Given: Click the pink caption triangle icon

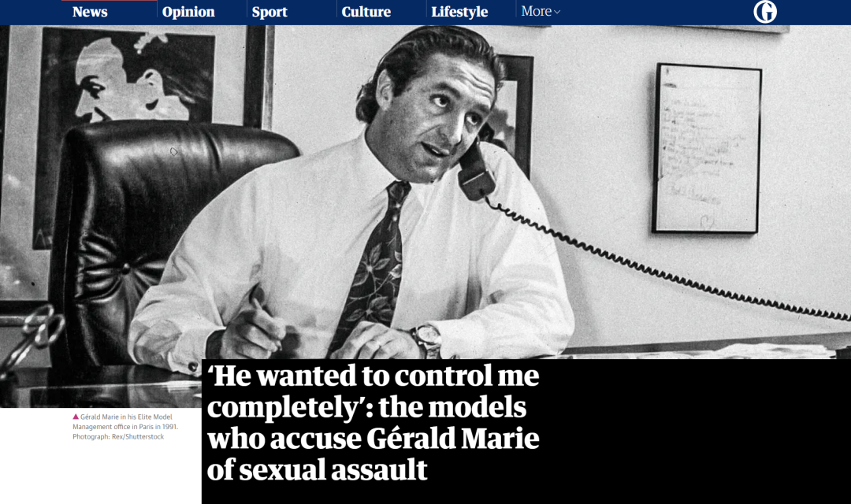Looking at the screenshot, I should click(76, 417).
